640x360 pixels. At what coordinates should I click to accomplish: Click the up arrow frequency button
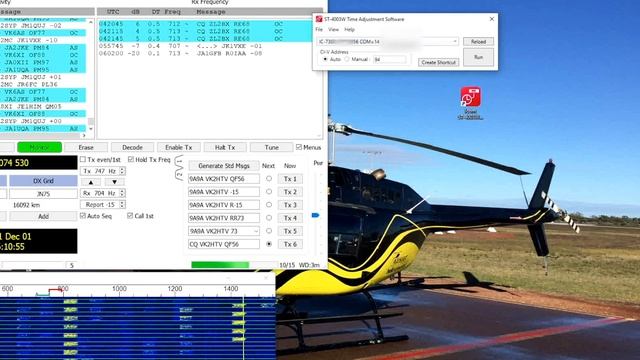[91, 182]
